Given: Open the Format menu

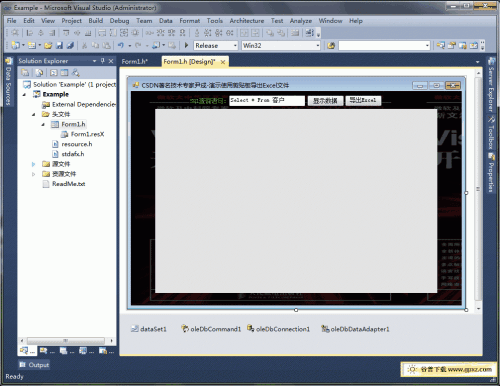Looking at the screenshot, I should pyautogui.click(x=190, y=21).
